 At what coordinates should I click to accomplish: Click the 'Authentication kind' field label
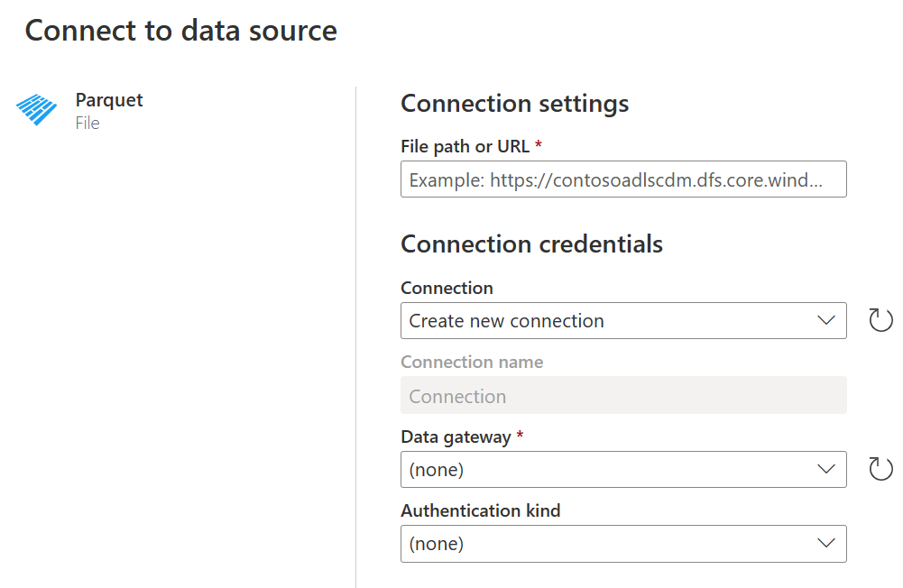pyautogui.click(x=480, y=510)
